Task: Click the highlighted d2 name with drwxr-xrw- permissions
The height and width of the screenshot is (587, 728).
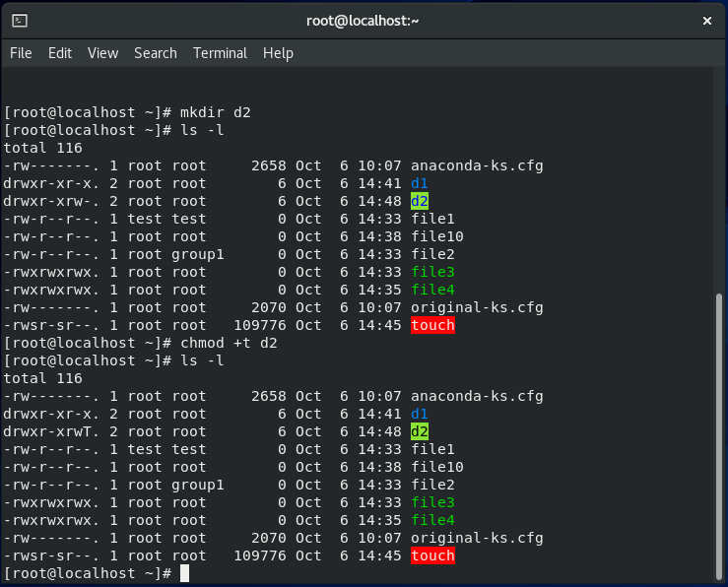Action: click(420, 201)
